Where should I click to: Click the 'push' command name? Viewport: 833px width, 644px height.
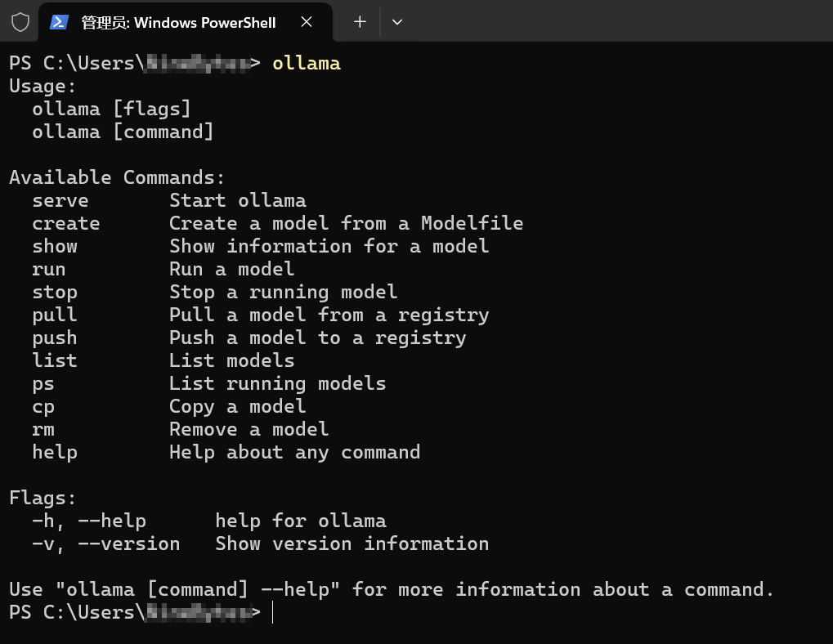click(x=54, y=338)
